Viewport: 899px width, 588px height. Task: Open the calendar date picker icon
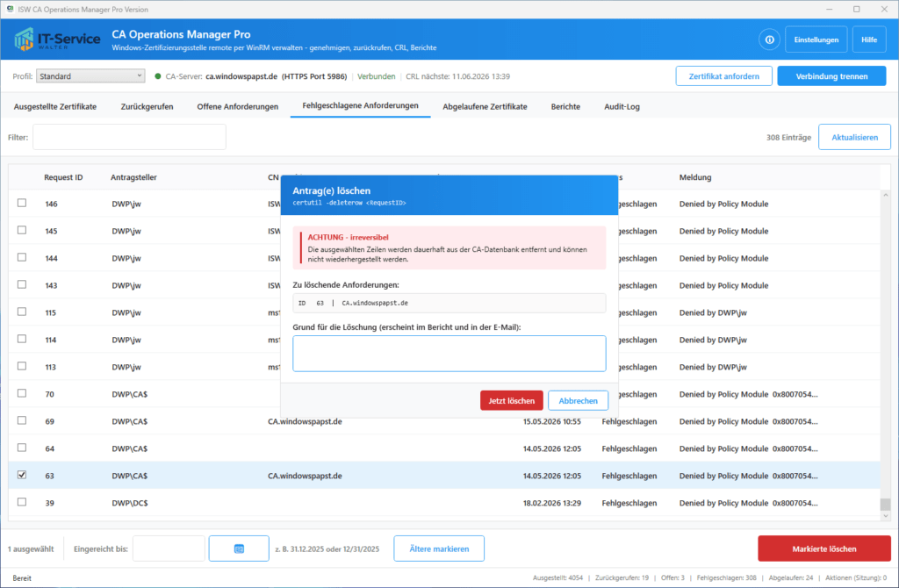click(x=239, y=549)
